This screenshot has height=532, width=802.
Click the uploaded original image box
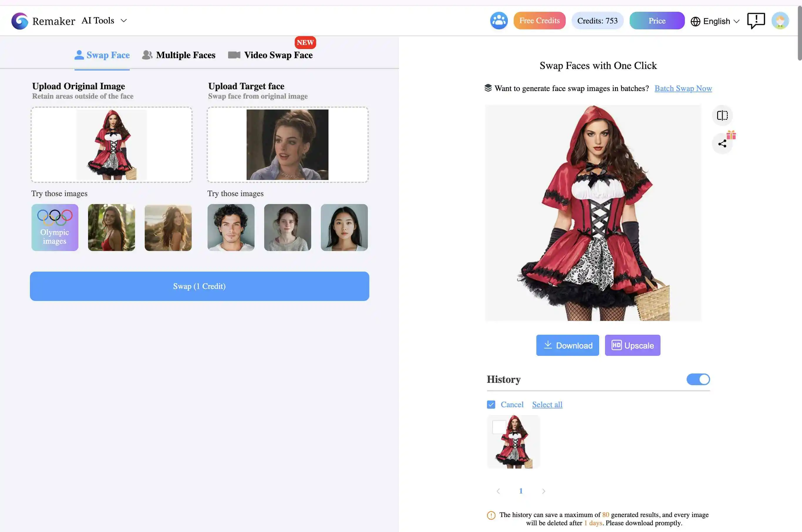[x=112, y=145]
